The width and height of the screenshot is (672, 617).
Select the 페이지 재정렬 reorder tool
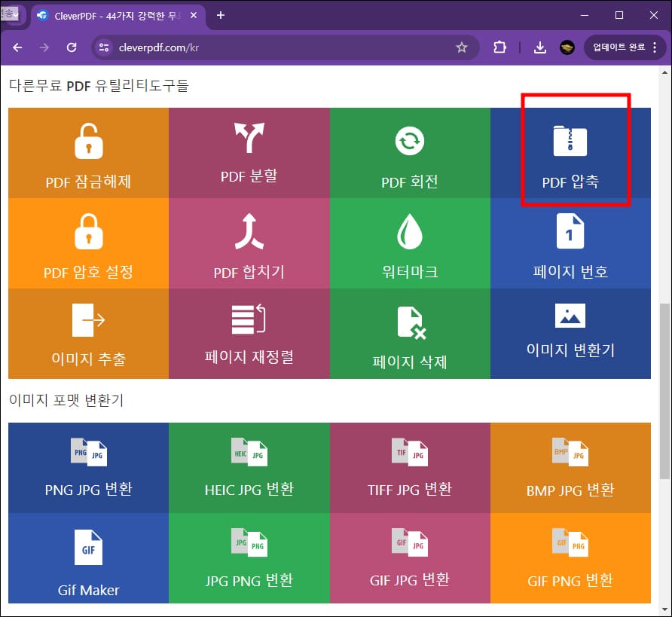click(249, 333)
